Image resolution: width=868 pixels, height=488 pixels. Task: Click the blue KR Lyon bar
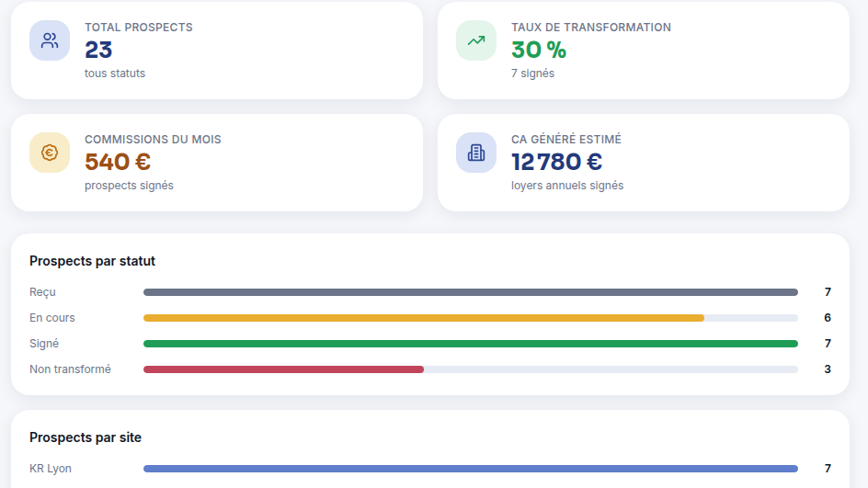(471, 469)
